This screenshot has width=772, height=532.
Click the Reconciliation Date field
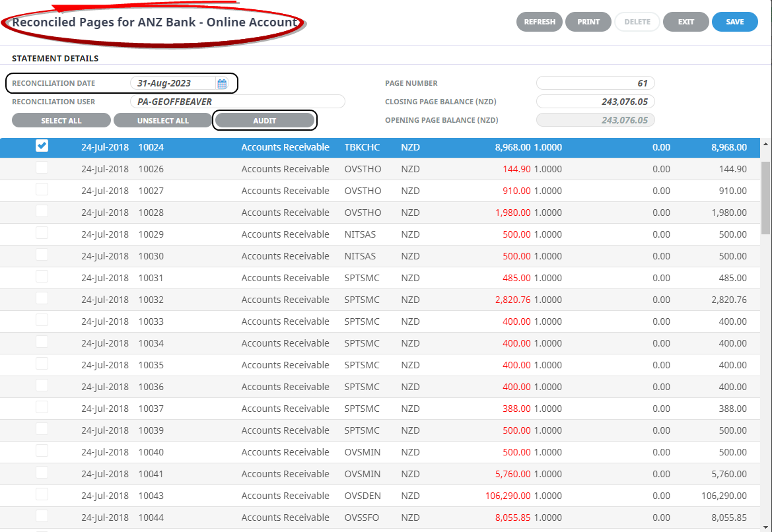[173, 84]
